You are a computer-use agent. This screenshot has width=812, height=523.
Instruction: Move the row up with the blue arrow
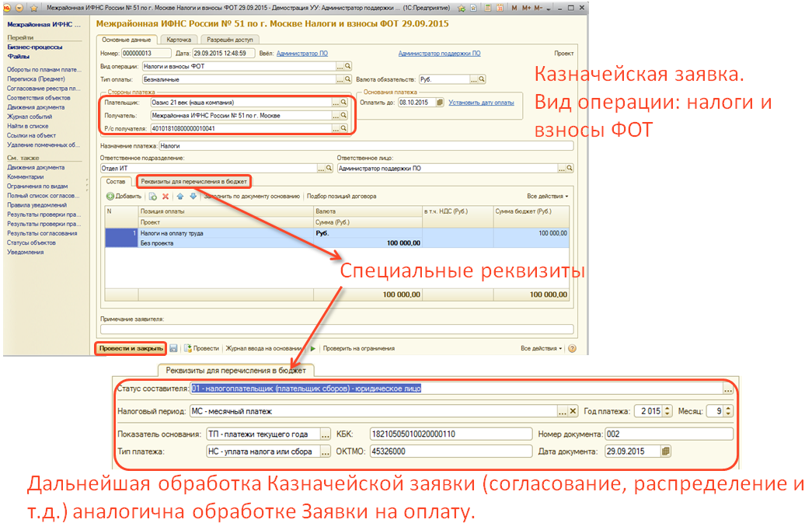(180, 196)
